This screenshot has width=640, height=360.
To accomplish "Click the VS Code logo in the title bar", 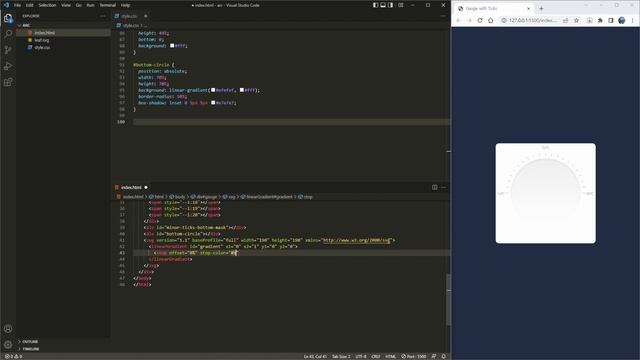I will pyautogui.click(x=6, y=5).
